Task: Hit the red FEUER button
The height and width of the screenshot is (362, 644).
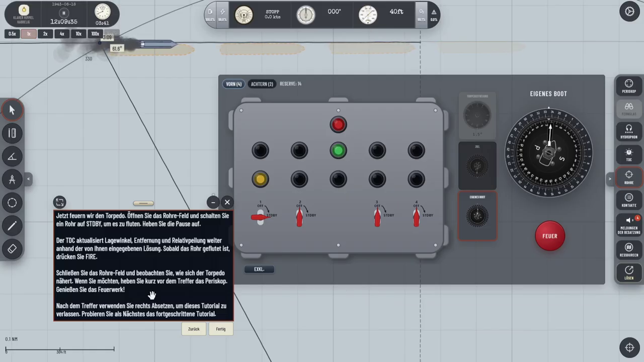Action: coord(550,236)
